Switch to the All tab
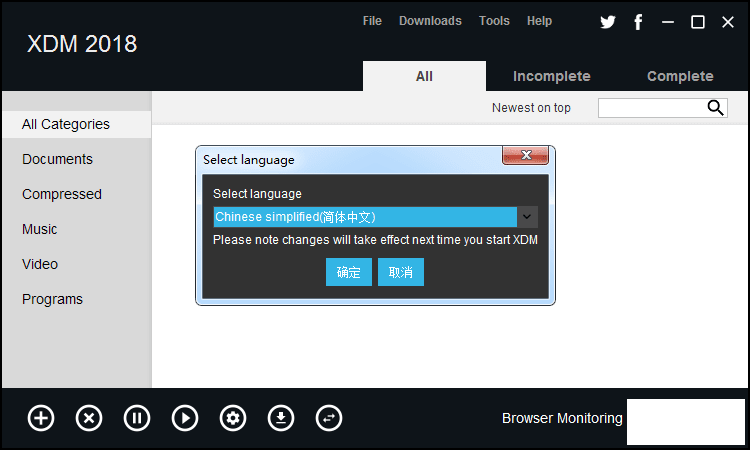 424,76
